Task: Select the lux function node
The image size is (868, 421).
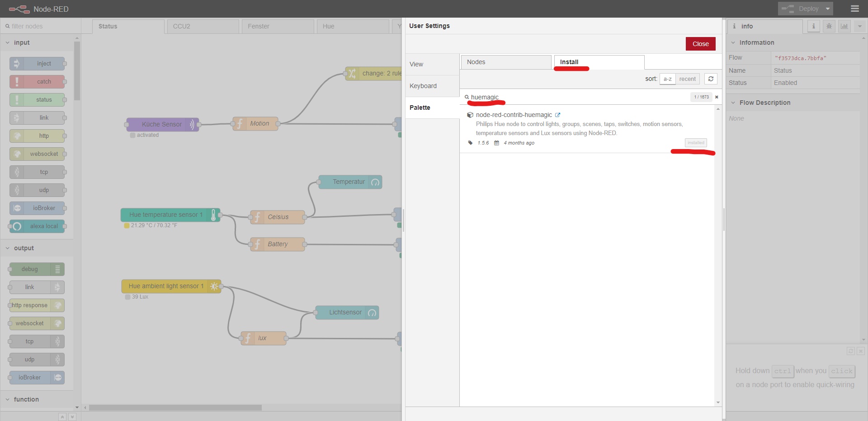Action: [x=264, y=338]
